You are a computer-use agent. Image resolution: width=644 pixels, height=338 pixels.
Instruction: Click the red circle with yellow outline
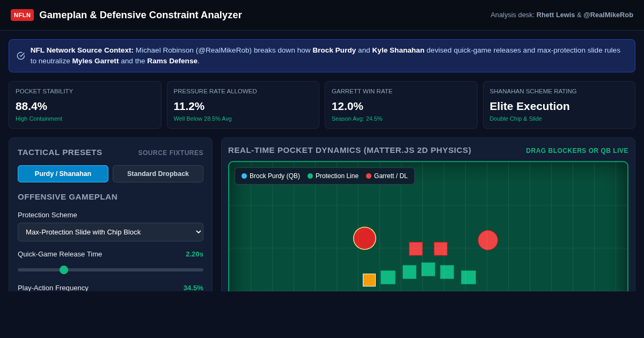click(364, 238)
